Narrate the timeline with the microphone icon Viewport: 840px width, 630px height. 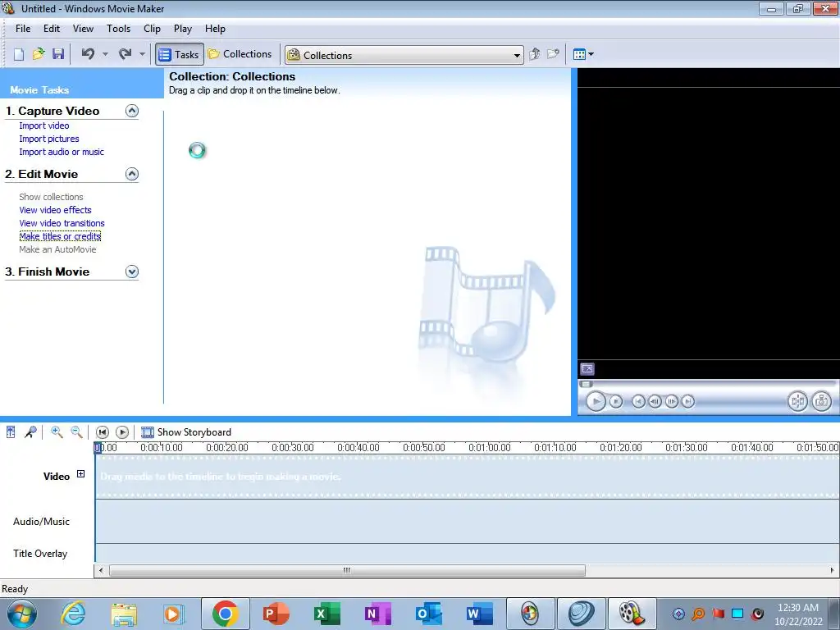pos(30,431)
